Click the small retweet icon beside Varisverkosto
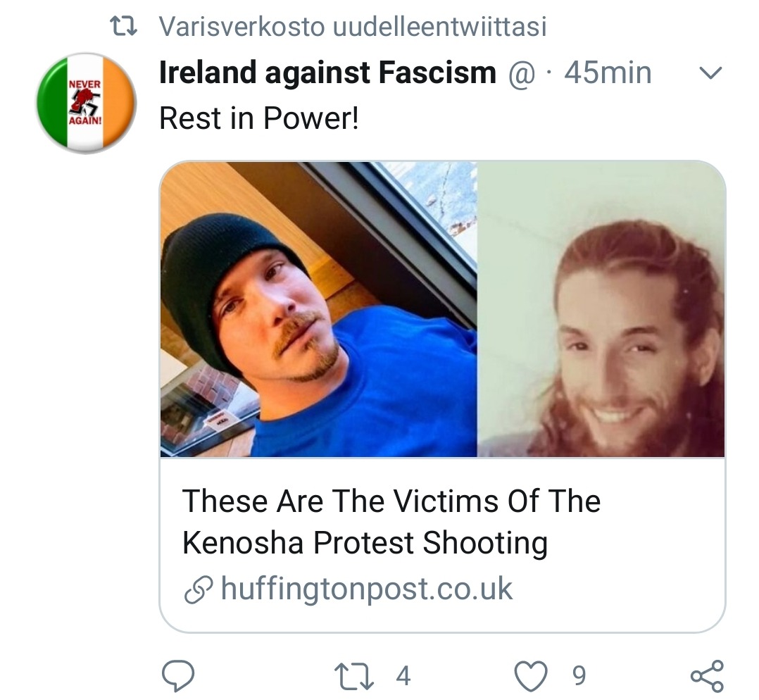Viewport: 759px width, 700px height. 127,27
